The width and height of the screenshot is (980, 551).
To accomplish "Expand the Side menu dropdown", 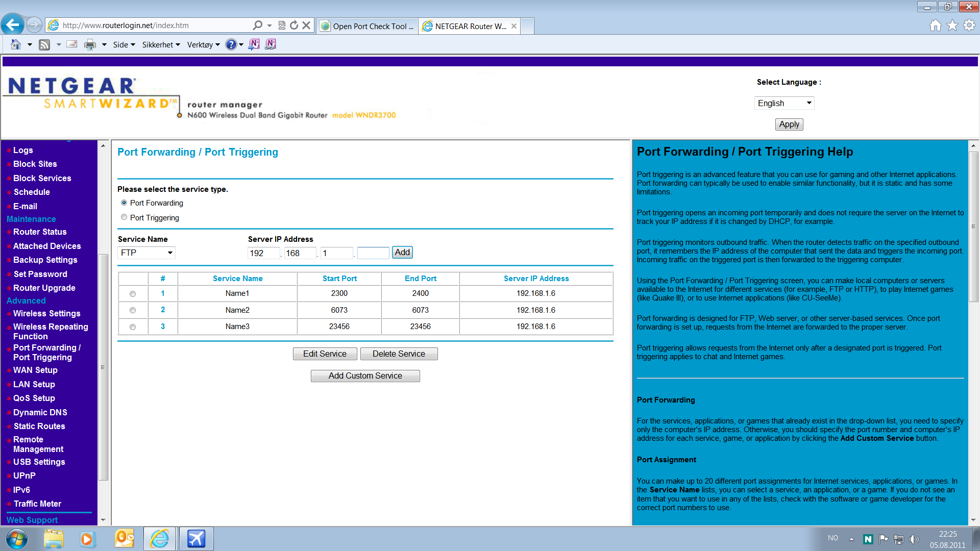I will pyautogui.click(x=124, y=45).
